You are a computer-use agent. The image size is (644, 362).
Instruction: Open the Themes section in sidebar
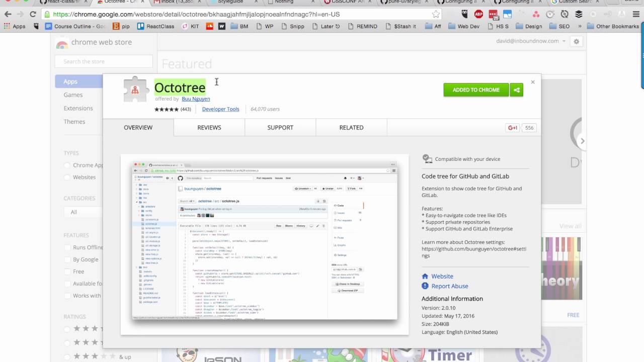click(x=74, y=122)
